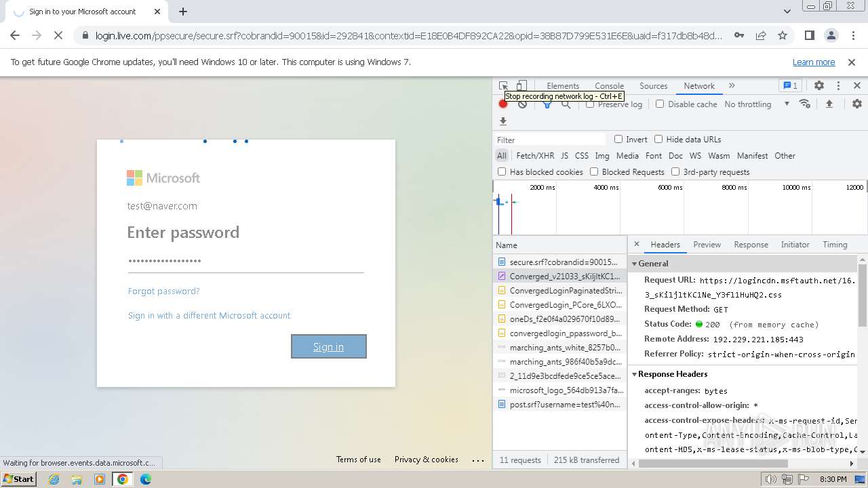Open the Timing tab

coord(835,245)
